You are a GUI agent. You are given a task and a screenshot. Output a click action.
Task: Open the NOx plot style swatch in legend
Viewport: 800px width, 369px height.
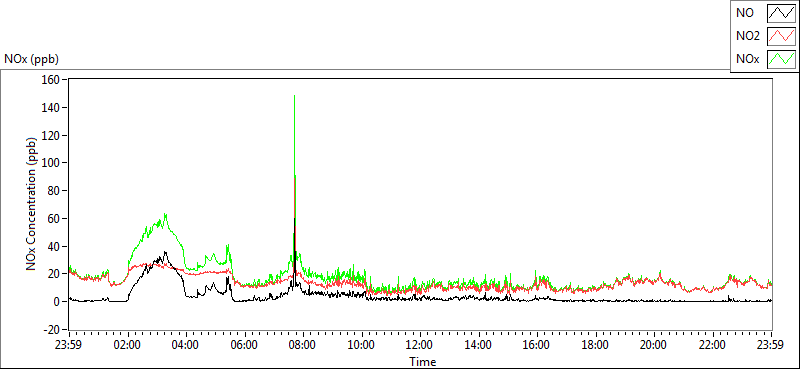(x=781, y=59)
